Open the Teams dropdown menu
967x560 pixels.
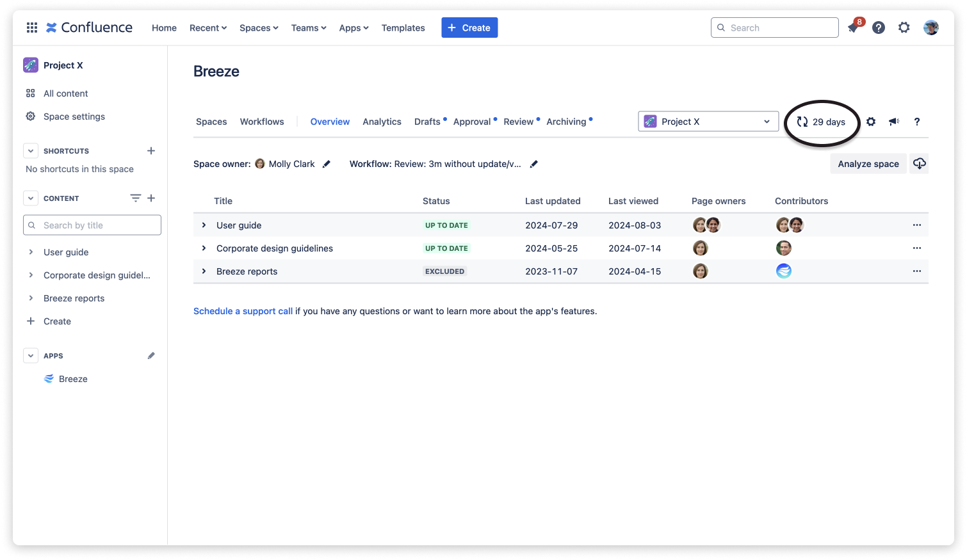(309, 28)
